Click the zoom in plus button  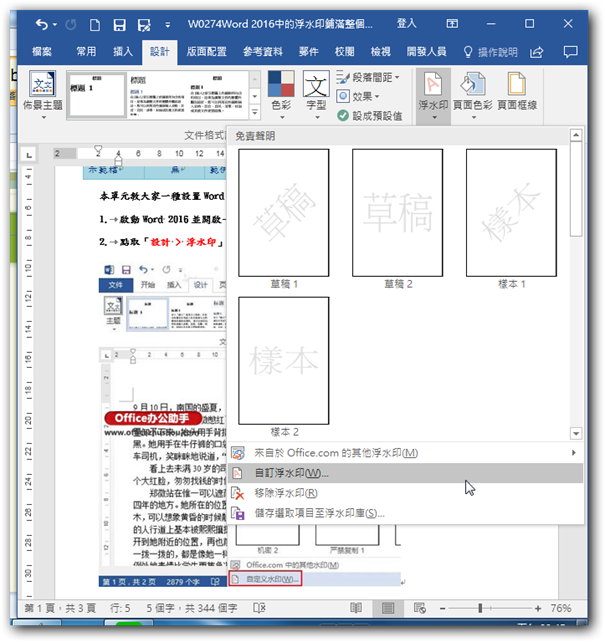[x=538, y=608]
